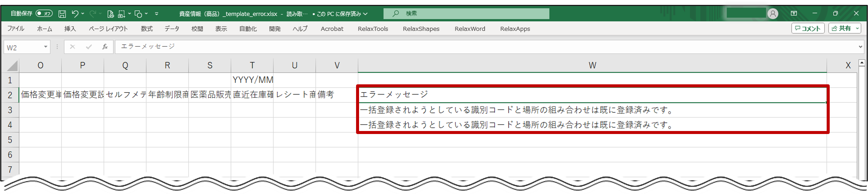The width and height of the screenshot is (868, 194).
Task: Click the print preview page icon
Action: [x=110, y=14]
